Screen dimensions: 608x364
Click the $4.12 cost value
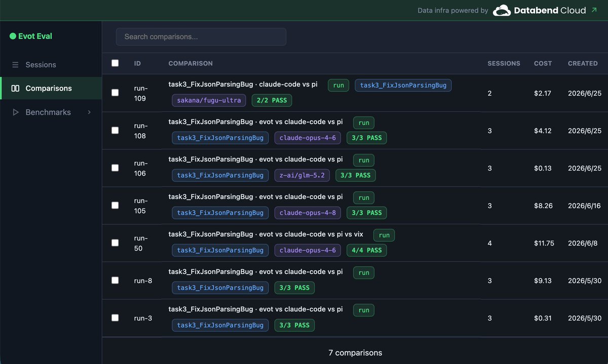(542, 131)
